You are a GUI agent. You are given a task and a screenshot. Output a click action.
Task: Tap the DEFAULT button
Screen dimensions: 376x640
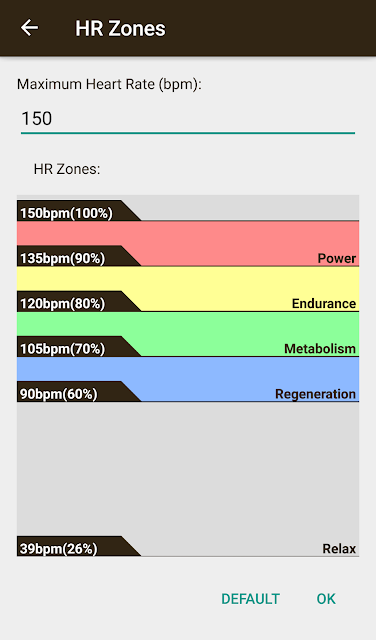pyautogui.click(x=250, y=599)
